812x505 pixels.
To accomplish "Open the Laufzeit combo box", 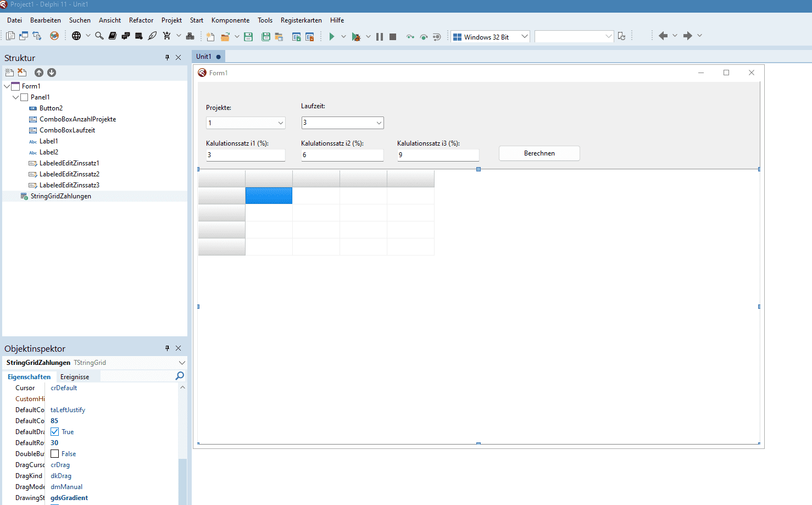I will (379, 123).
